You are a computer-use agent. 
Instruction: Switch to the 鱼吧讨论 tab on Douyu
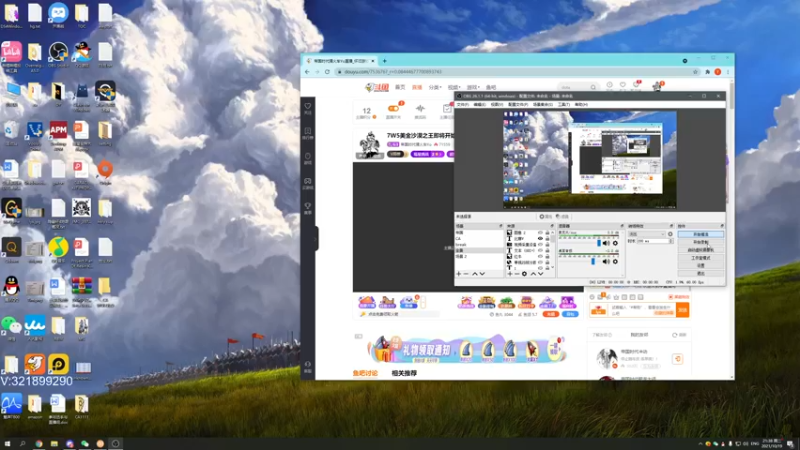[365, 373]
